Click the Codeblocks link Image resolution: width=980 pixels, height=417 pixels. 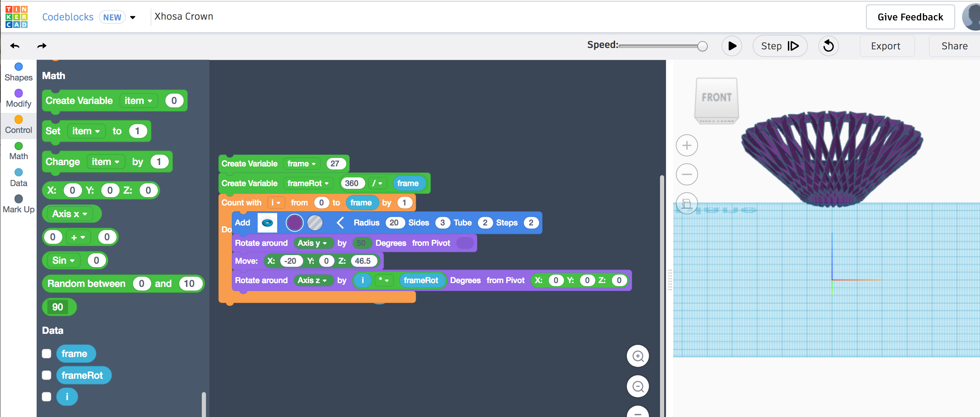[68, 17]
